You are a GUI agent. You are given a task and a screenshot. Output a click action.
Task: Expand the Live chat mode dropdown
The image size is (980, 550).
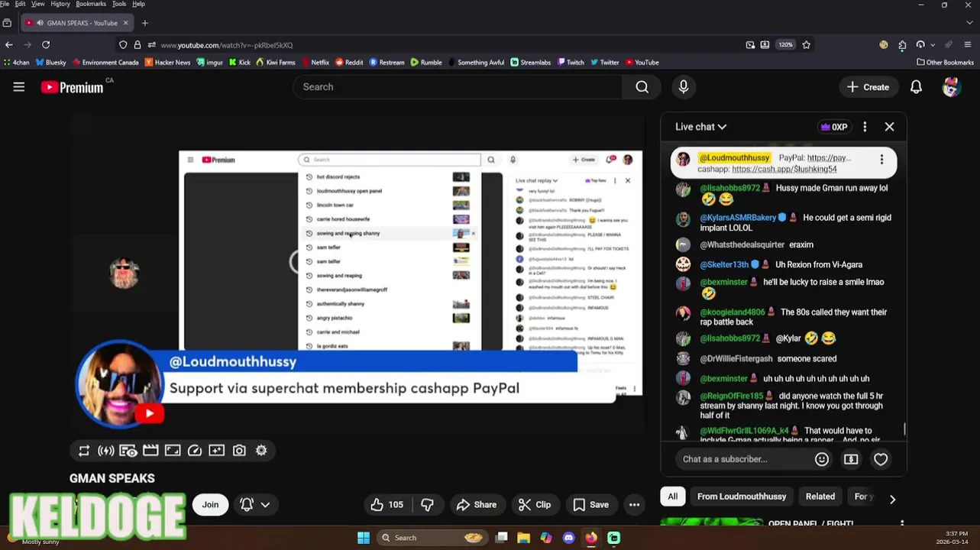point(700,127)
